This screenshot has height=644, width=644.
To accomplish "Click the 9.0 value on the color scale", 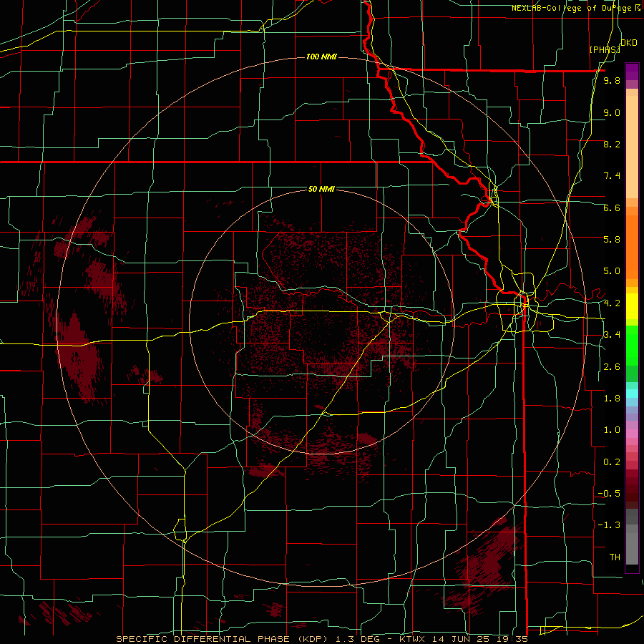I will tap(612, 112).
